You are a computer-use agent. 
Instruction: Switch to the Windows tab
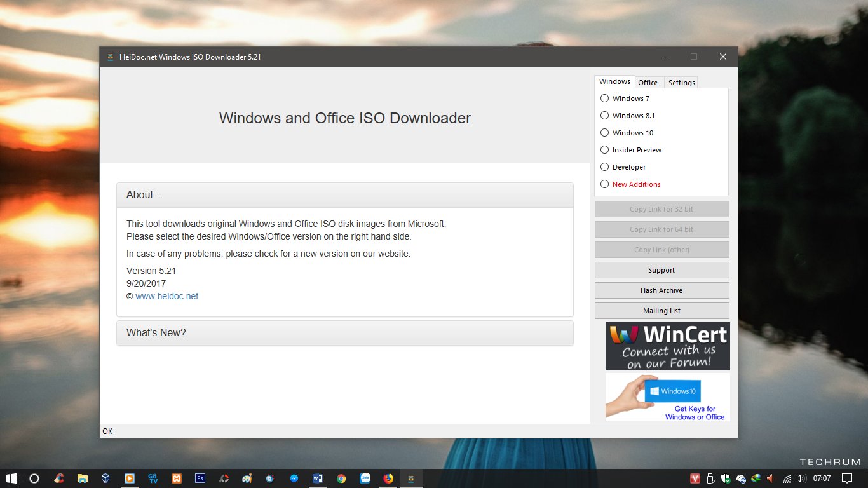click(x=614, y=81)
